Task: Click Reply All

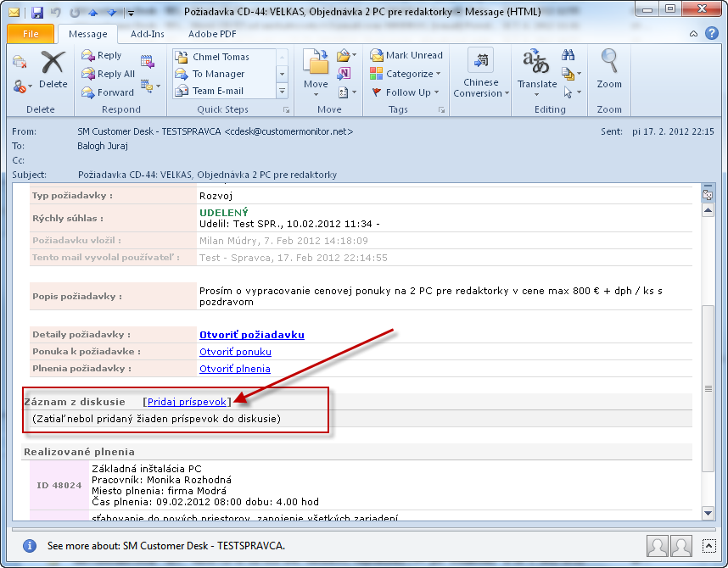Action: (108, 74)
